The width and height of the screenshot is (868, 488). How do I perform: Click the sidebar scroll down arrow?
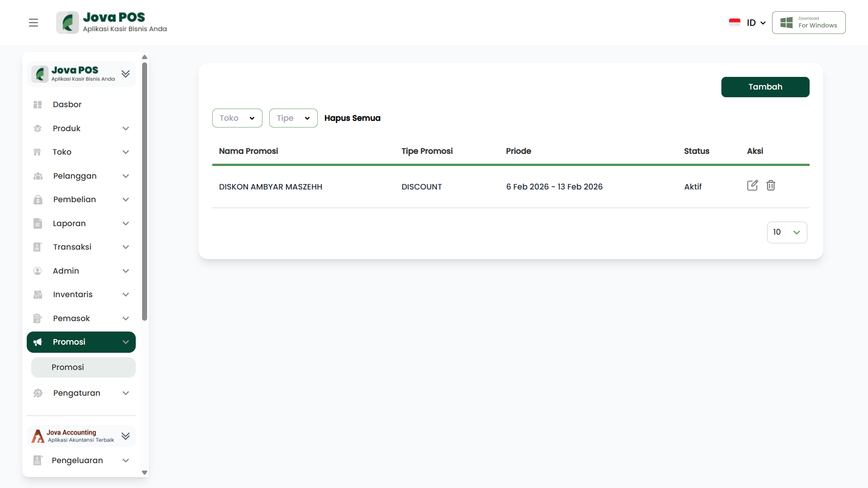coord(145,473)
